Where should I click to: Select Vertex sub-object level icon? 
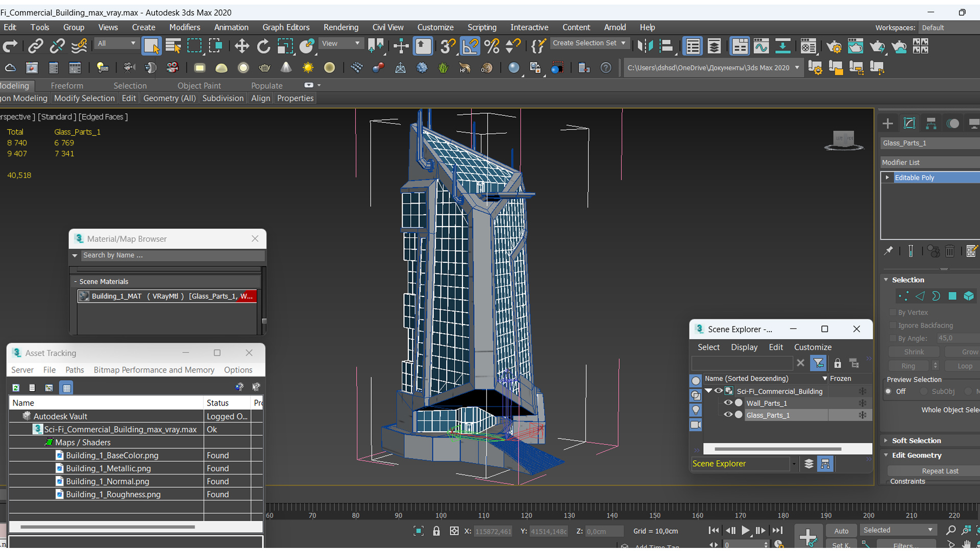pyautogui.click(x=903, y=296)
